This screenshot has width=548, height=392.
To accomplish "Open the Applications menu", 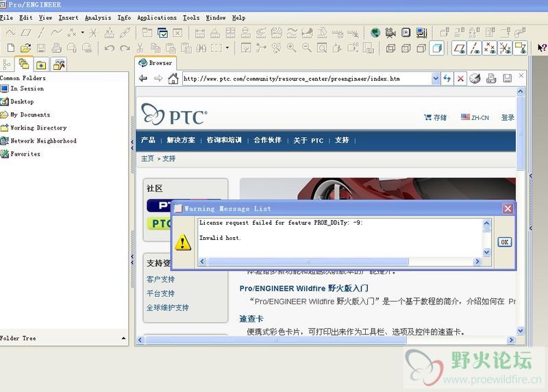I will pos(157,18).
